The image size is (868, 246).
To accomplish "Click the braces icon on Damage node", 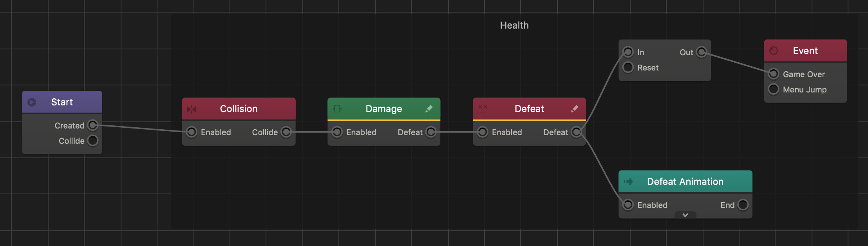I will click(x=337, y=109).
